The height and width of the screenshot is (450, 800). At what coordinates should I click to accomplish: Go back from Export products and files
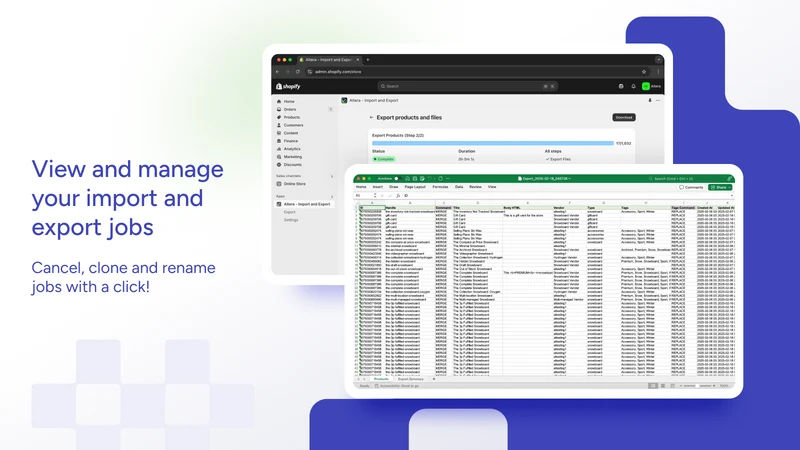371,117
